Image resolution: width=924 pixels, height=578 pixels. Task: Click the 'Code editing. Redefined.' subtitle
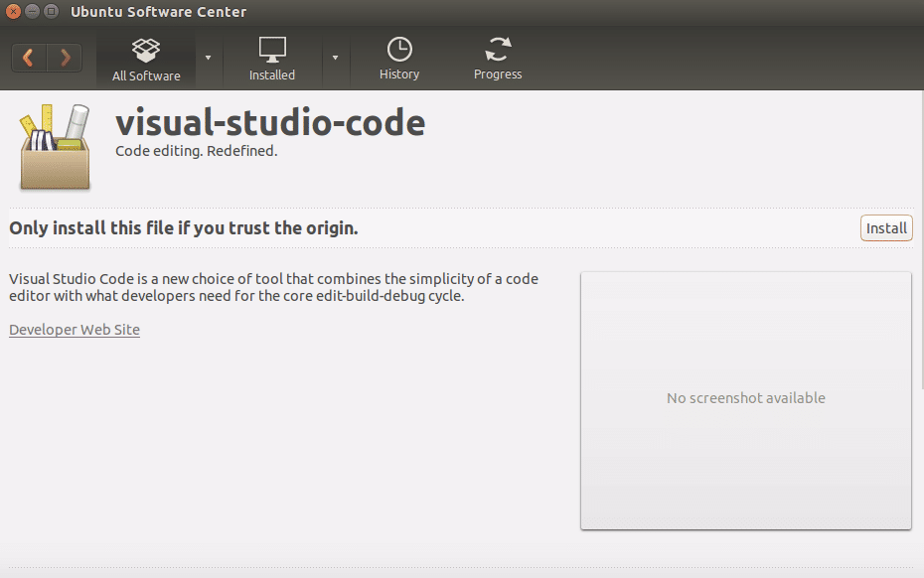[197, 151]
